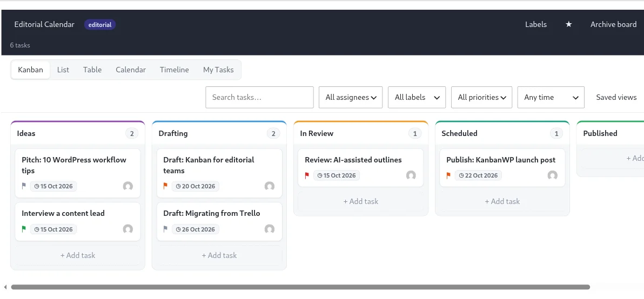Screen dimensions: 644x299
Task: Open card Publish: KanbanWP launch post
Action: pos(502,168)
